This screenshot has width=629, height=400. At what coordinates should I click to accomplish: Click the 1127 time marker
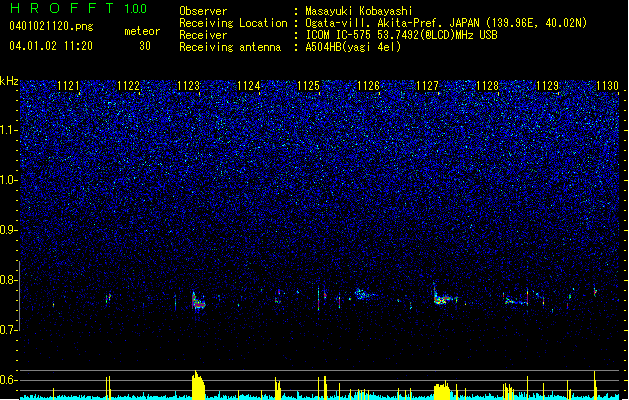pyautogui.click(x=428, y=86)
